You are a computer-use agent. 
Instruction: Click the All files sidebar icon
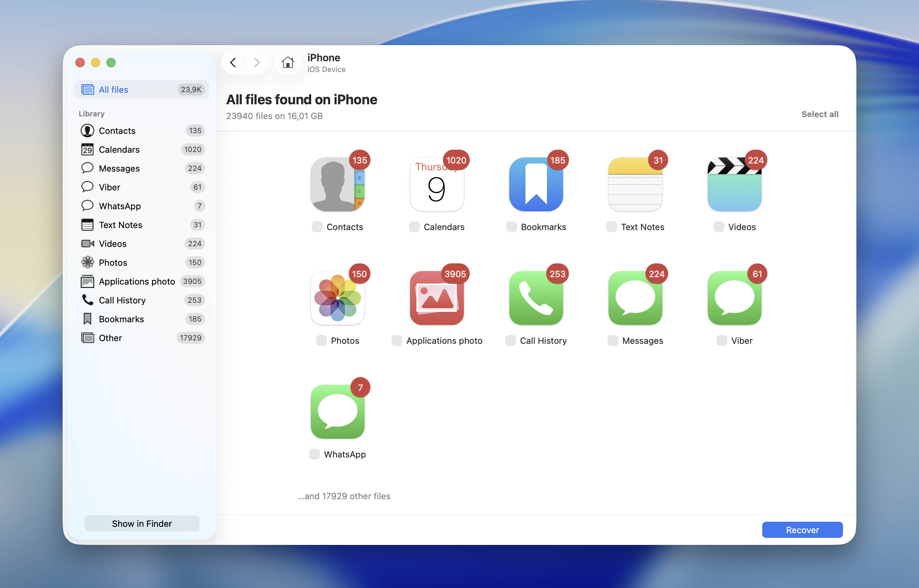click(x=87, y=90)
